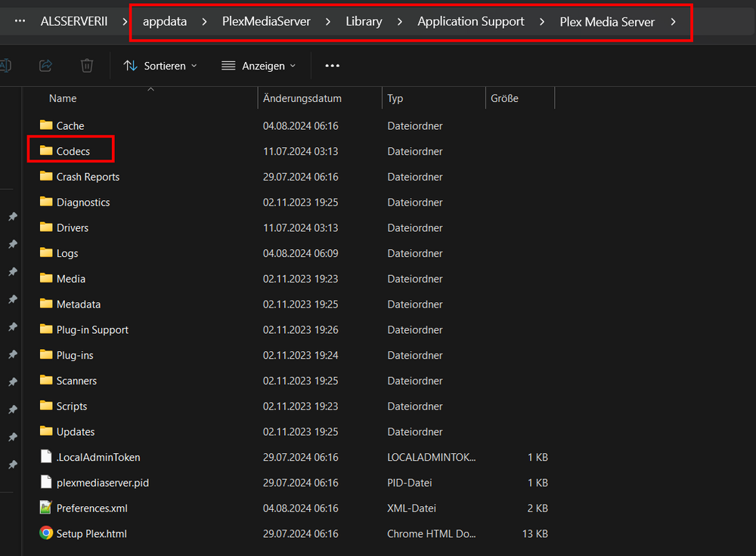Screen dimensions: 756x556
Task: Click the Chrome icon of Setup Plex.html
Action: pyautogui.click(x=46, y=533)
